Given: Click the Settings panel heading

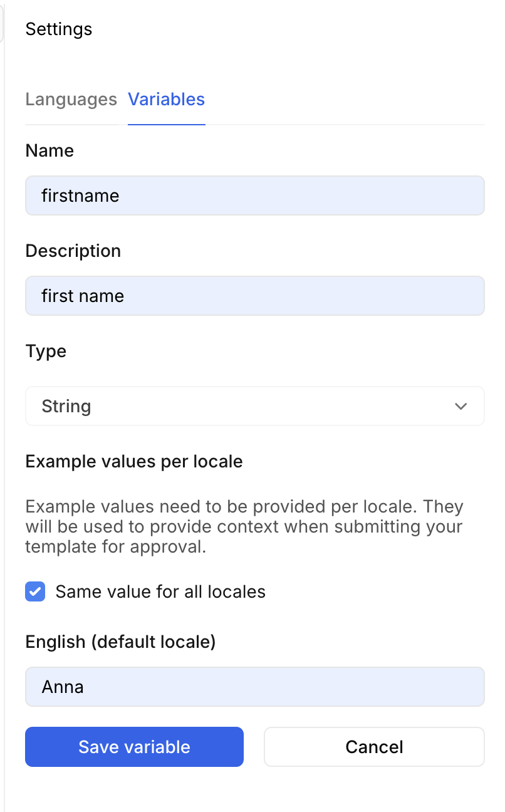Looking at the screenshot, I should pyautogui.click(x=59, y=29).
